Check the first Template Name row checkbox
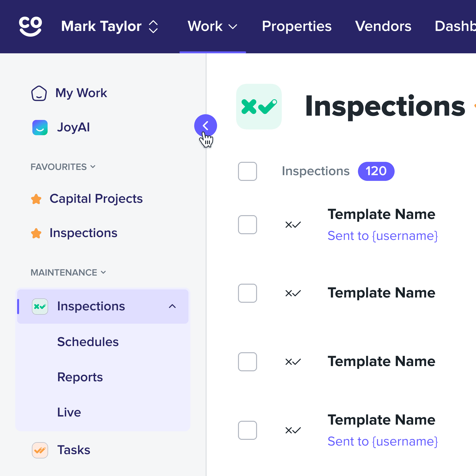Viewport: 476px width, 476px height. (x=247, y=225)
